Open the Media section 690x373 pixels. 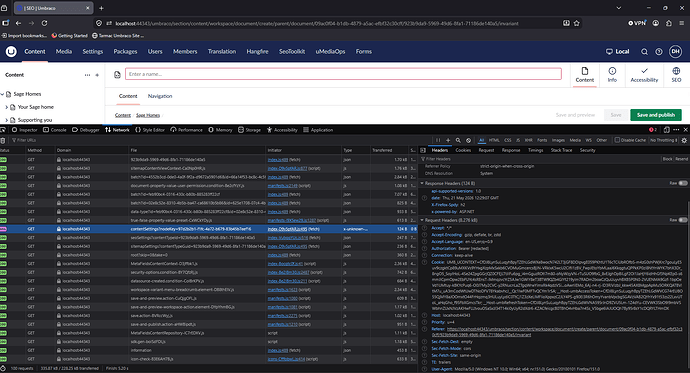pos(64,51)
